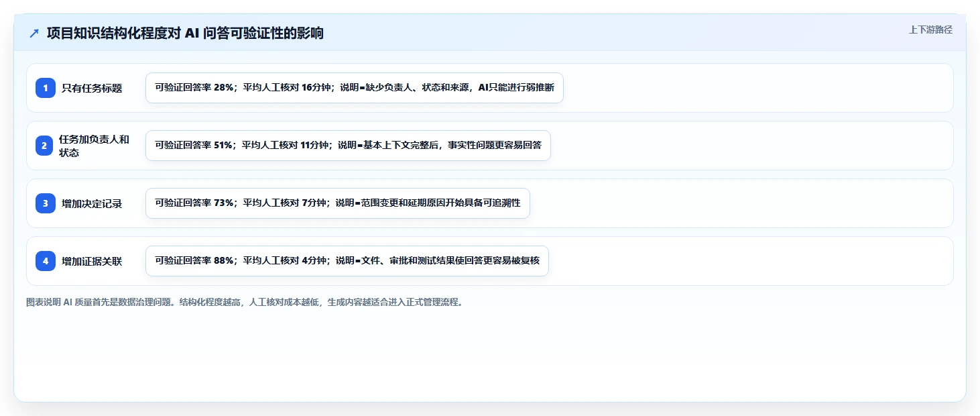Screen dimensions: 980x416
Task: Select the 任务加负责人和状态 row label
Action: [x=95, y=146]
